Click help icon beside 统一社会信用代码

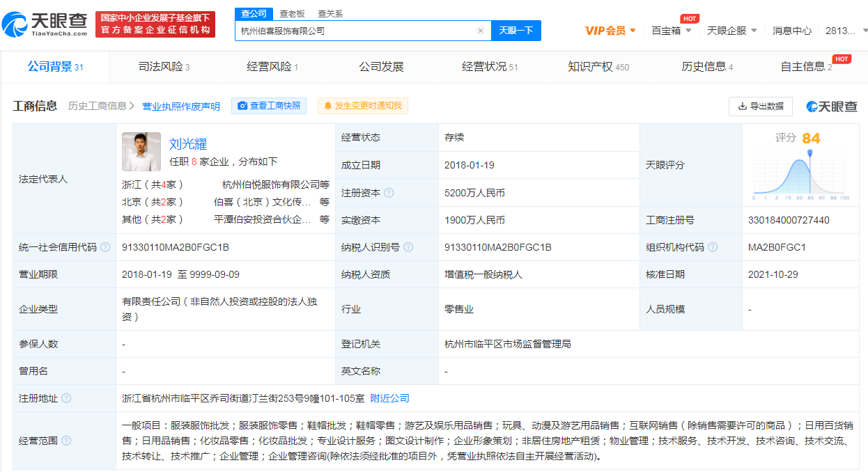(x=105, y=247)
